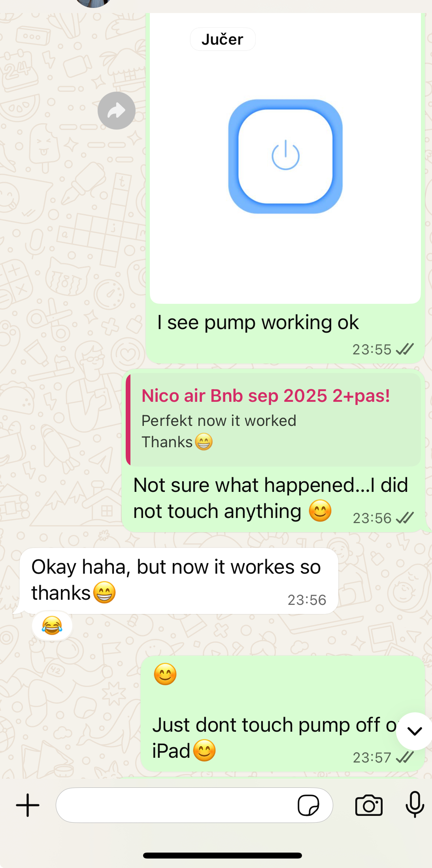Open the sticker picker in message field
Image resolution: width=432 pixels, height=868 pixels.
click(x=308, y=805)
